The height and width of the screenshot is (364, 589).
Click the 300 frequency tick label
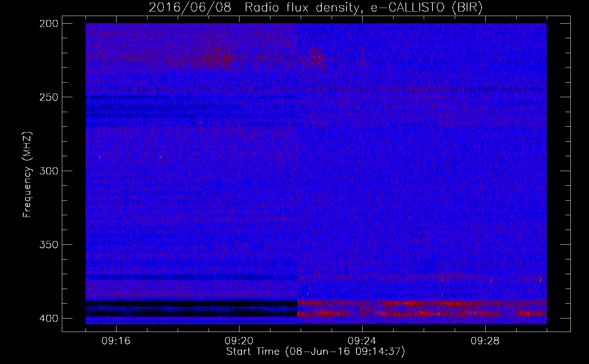coord(48,171)
